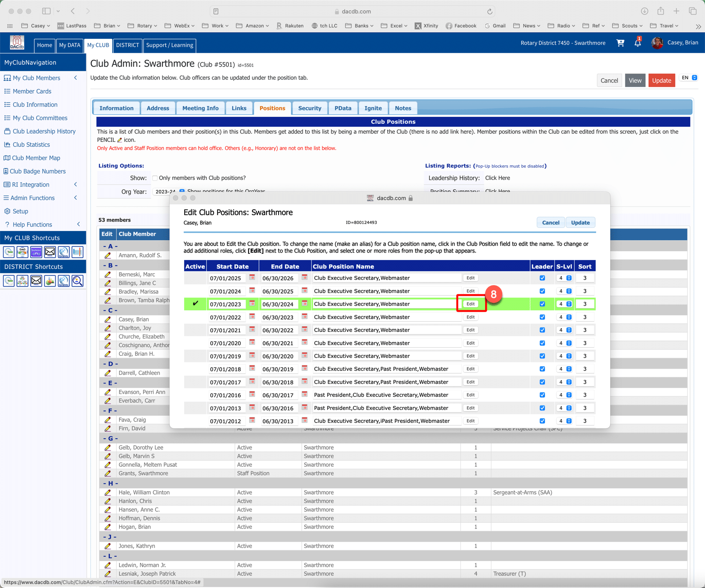Screen dimensions: 705x588
Task: Toggle Leader checkbox for 07/01/2023 row
Action: (x=542, y=304)
